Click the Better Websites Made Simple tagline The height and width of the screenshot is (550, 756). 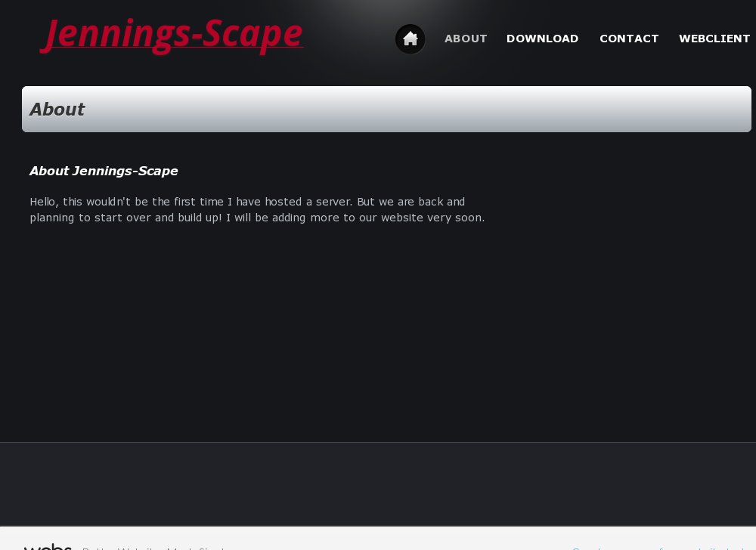153,548
